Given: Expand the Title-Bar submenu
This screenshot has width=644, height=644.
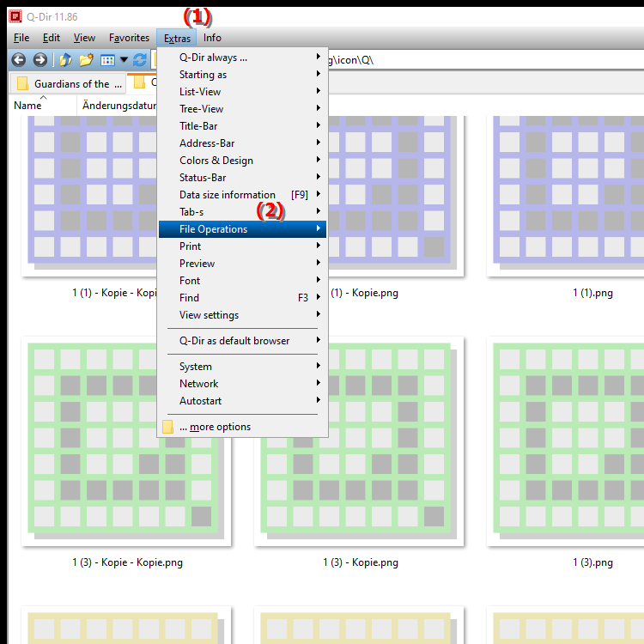Looking at the screenshot, I should (242, 126).
